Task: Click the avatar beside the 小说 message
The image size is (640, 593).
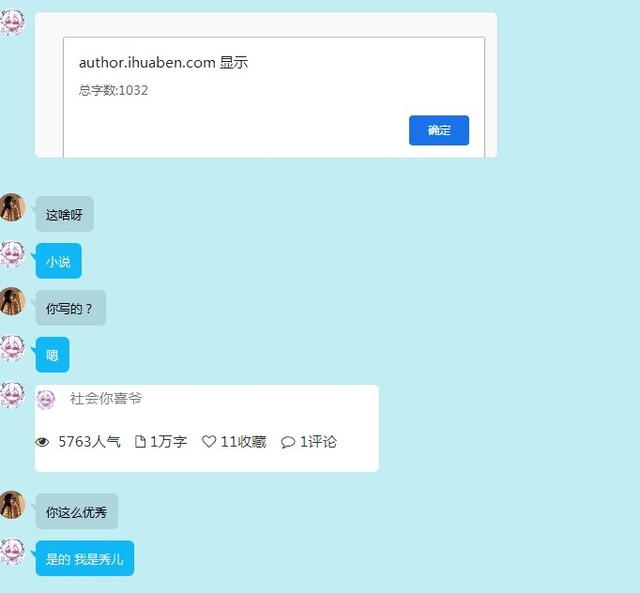Action: click(x=12, y=254)
